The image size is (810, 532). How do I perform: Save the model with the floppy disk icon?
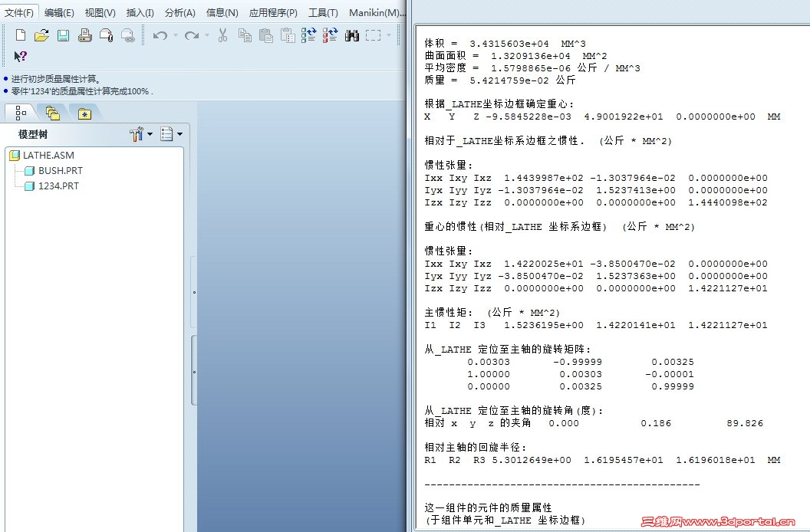tap(63, 35)
